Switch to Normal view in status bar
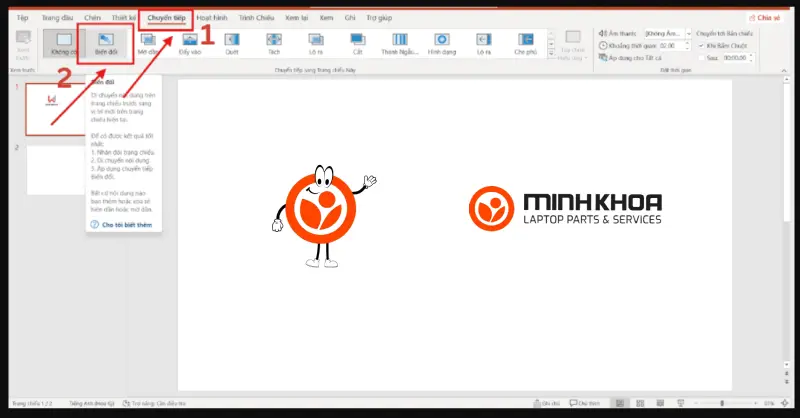The image size is (800, 418). 620,403
